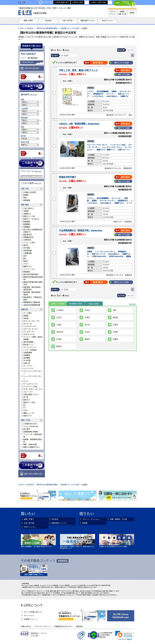The width and height of the screenshot is (155, 644).
Task: Click the E-LIFE footer logo
Action: tap(25, 634)
